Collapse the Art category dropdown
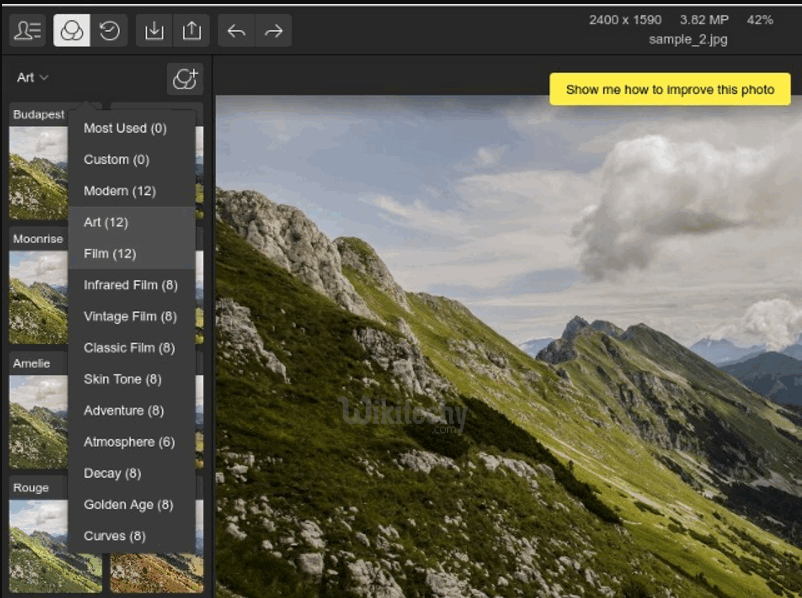This screenshot has width=802, height=598. click(33, 78)
